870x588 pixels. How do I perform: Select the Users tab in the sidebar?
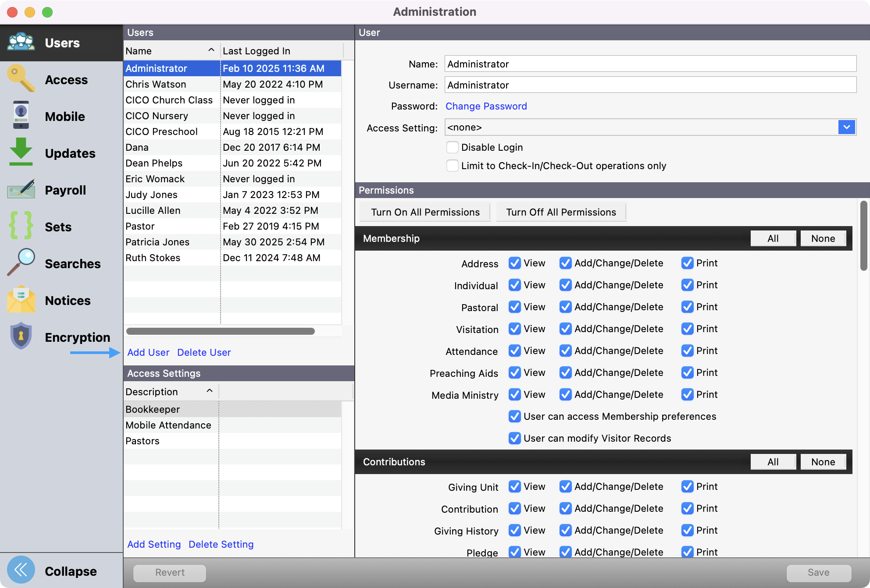pos(61,43)
